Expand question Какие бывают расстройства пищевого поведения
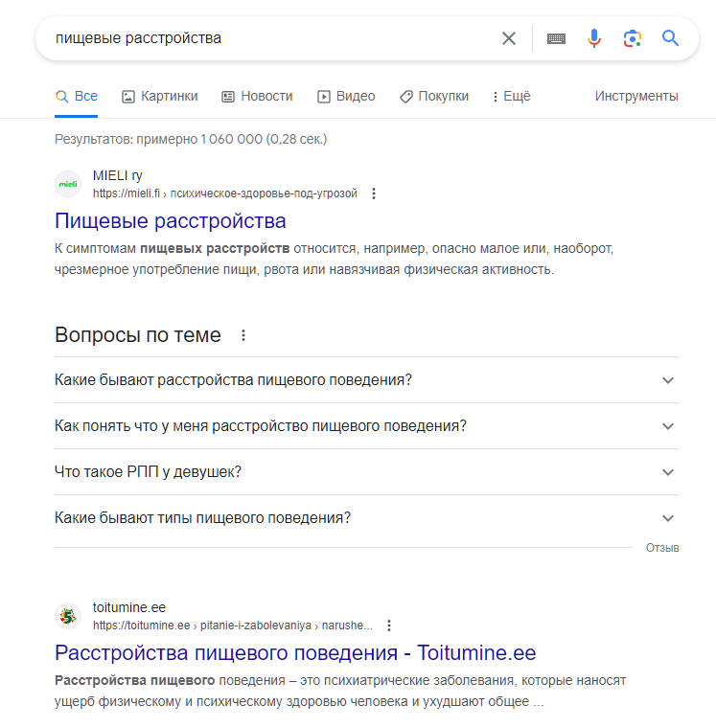 click(x=366, y=380)
